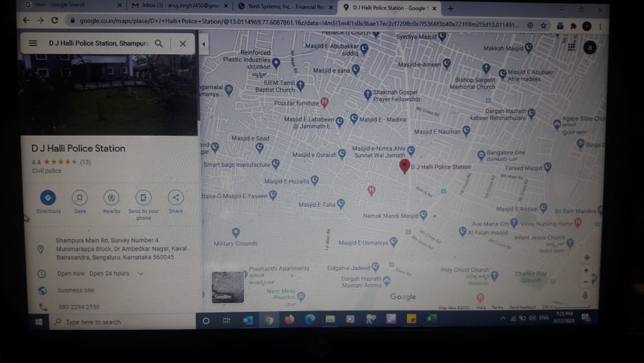Click the red D J Halli Police Station pin
The width and height of the screenshot is (644, 363).
coord(404,166)
